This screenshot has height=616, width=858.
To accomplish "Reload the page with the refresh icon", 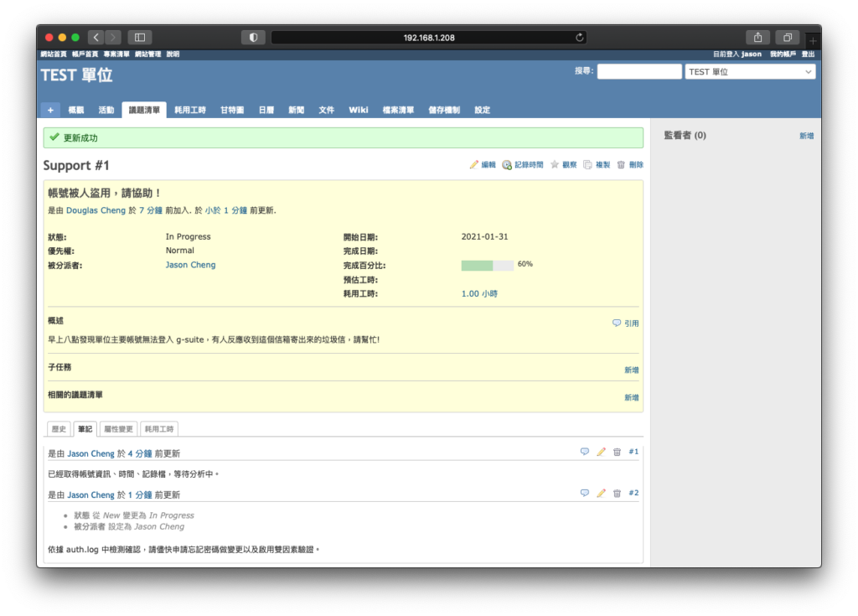I will point(580,37).
